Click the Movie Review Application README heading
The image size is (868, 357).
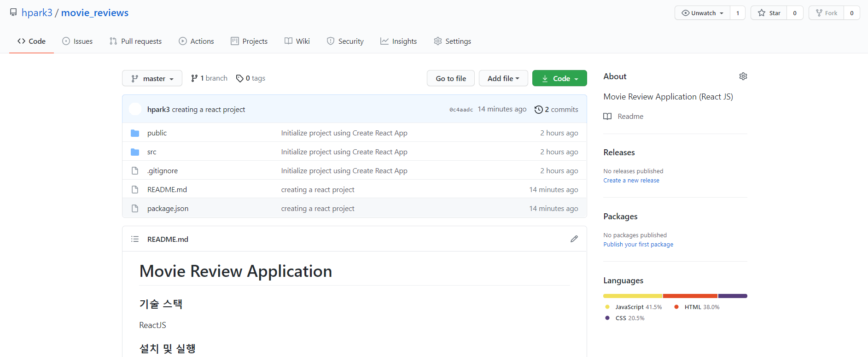pos(236,271)
